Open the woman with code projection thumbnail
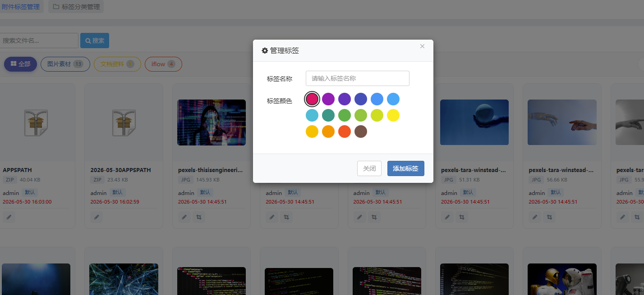Viewport: 644px width, 295px height. coord(212,123)
